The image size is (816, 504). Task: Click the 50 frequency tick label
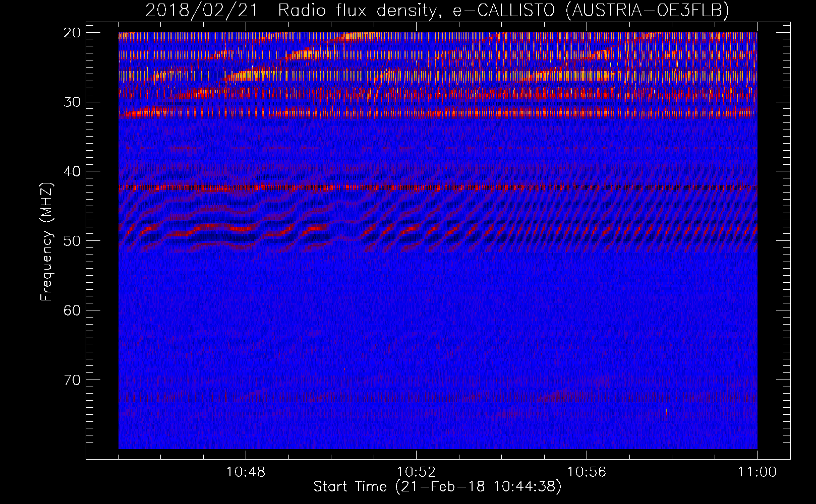(x=73, y=241)
